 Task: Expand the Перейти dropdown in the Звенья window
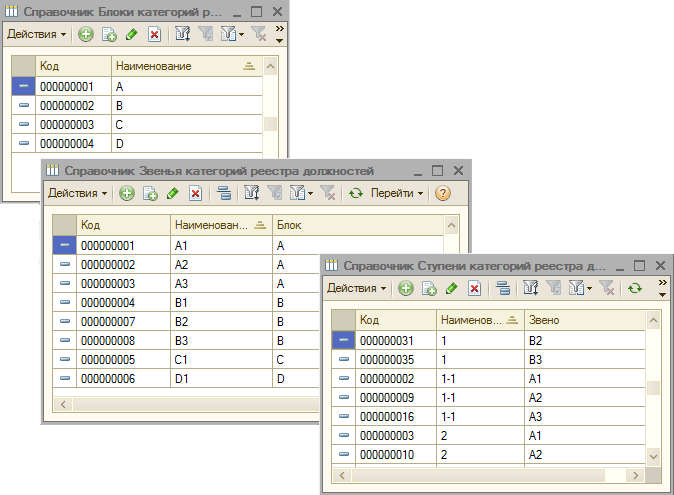pos(397,193)
